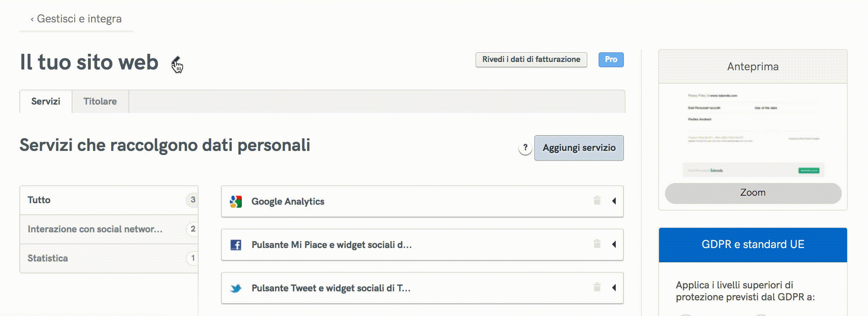Click the Google Analytics service icon
Image resolution: width=868 pixels, height=316 pixels.
coord(236,201)
